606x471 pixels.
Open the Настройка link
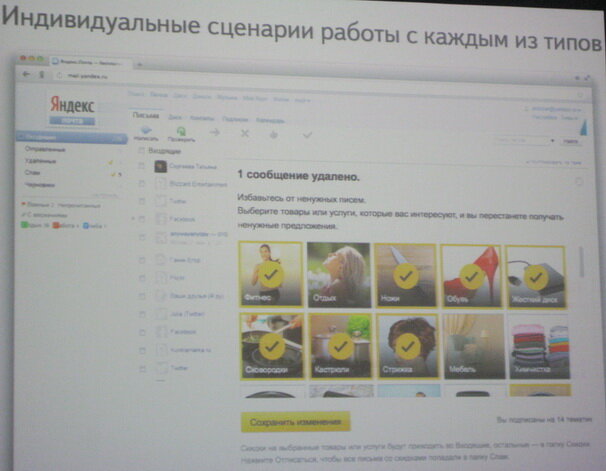click(x=543, y=117)
